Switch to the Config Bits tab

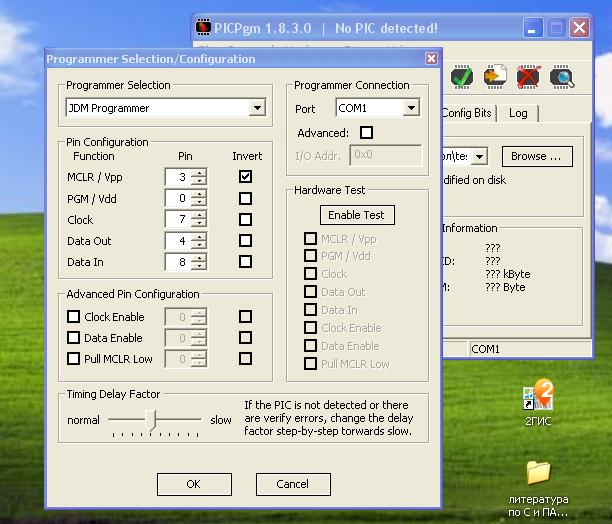tap(467, 113)
